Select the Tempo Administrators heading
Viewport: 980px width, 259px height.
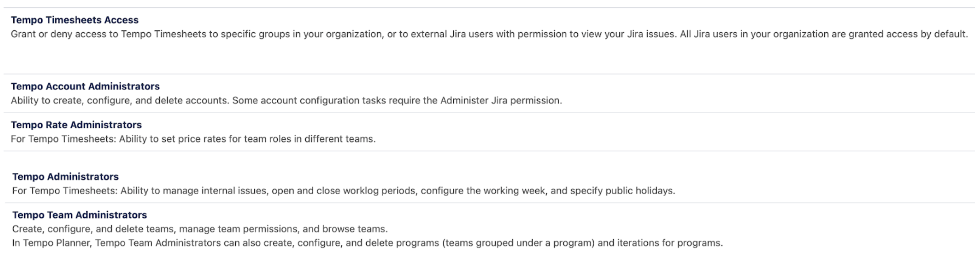point(65,176)
